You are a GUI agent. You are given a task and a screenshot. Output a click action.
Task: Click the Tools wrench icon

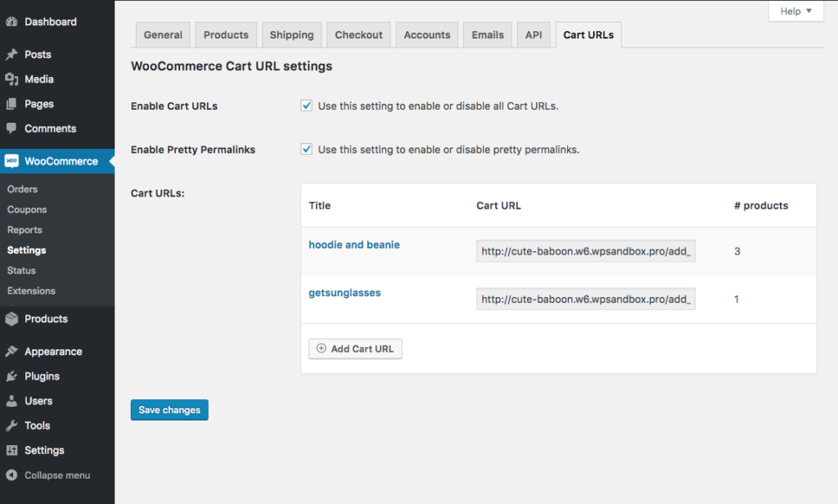11,425
